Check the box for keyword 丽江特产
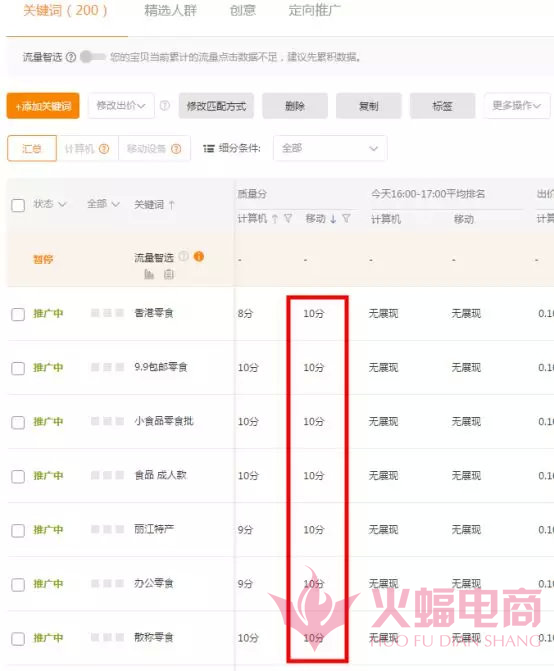 (x=18, y=531)
